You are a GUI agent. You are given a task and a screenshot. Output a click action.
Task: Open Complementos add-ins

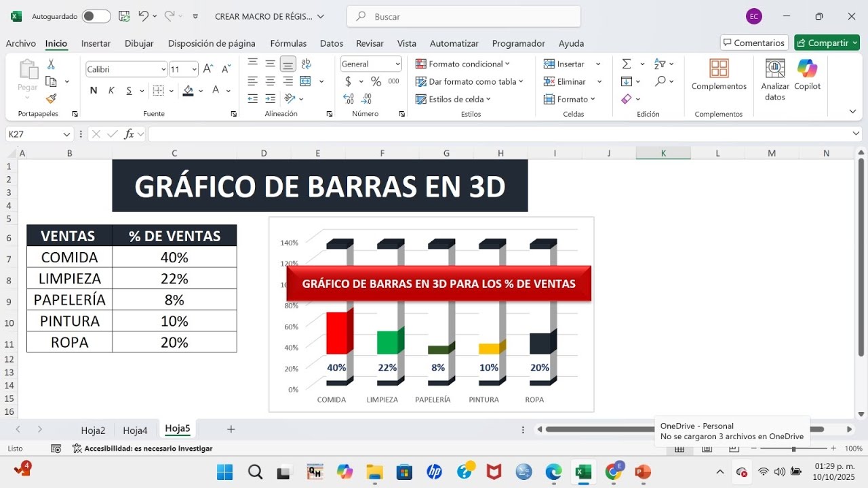[719, 75]
